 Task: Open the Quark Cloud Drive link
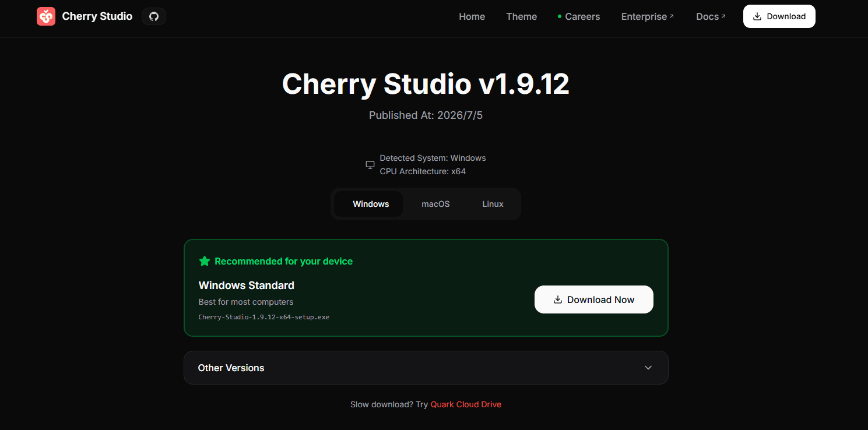[x=466, y=404]
